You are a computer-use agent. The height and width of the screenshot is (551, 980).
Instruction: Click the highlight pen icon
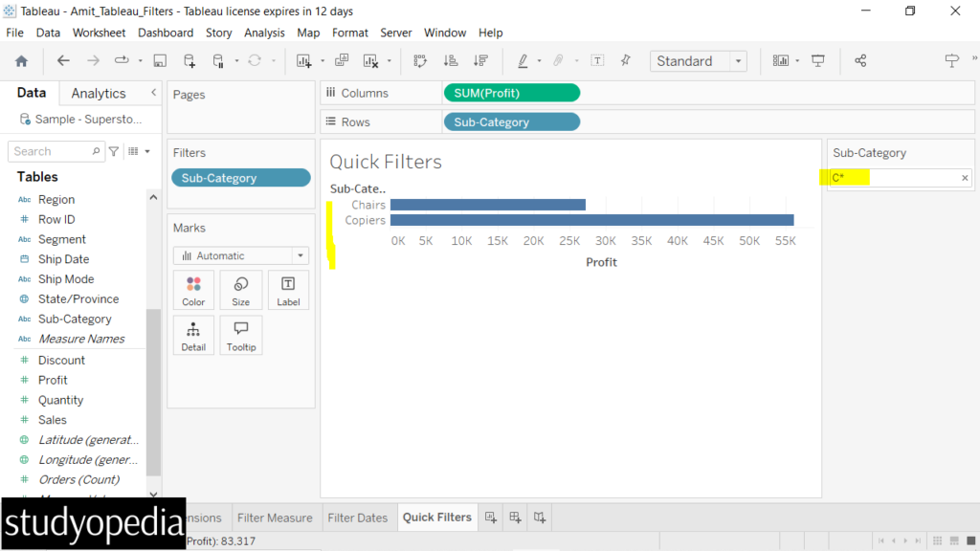tap(523, 60)
